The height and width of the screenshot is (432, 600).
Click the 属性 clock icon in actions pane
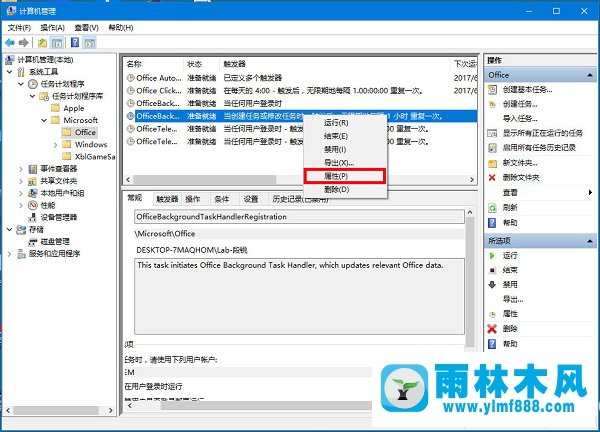point(492,315)
